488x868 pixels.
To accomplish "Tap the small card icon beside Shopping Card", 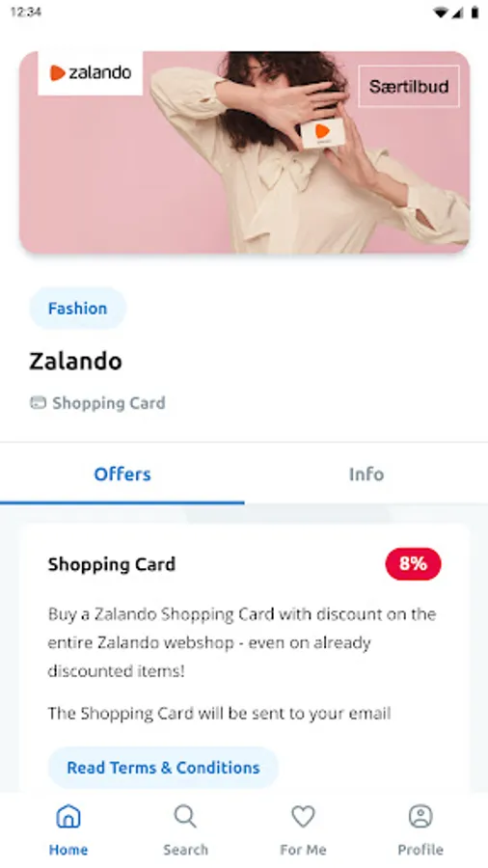I will 38,402.
